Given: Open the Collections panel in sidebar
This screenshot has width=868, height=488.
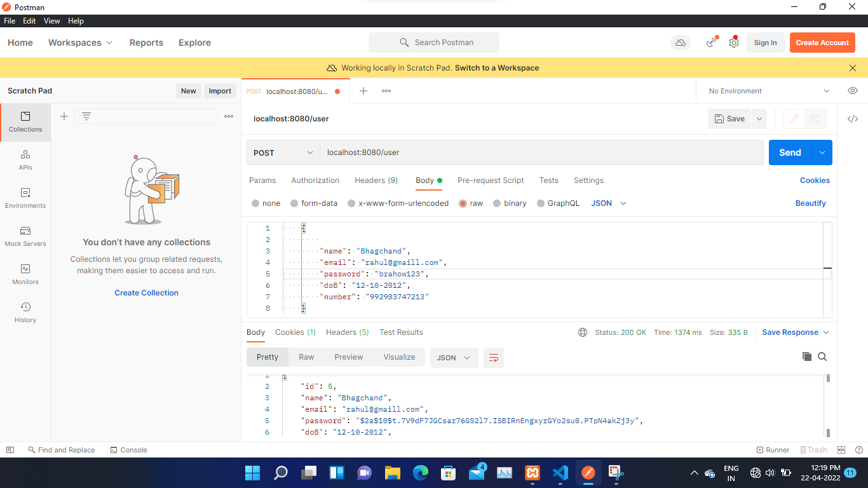Looking at the screenshot, I should pyautogui.click(x=25, y=122).
